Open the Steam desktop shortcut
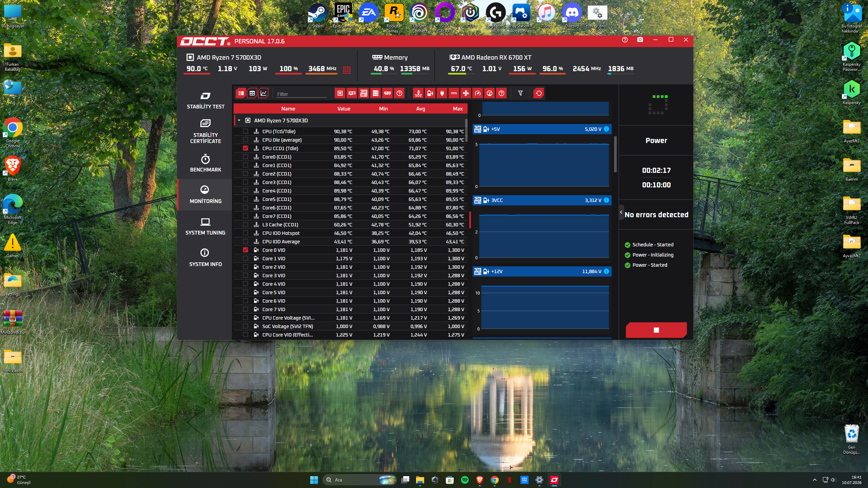The height and width of the screenshot is (488, 868). coord(318,16)
